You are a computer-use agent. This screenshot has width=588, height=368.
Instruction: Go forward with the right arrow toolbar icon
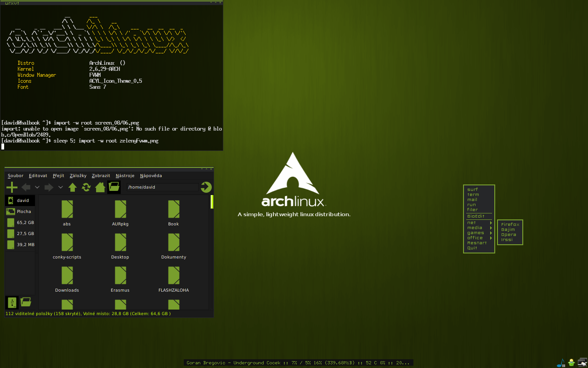click(49, 187)
